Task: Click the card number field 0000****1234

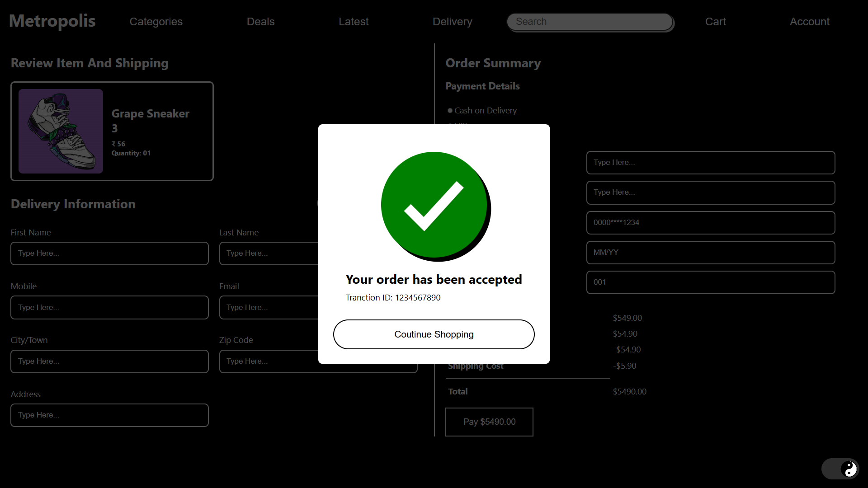Action: 710,223
